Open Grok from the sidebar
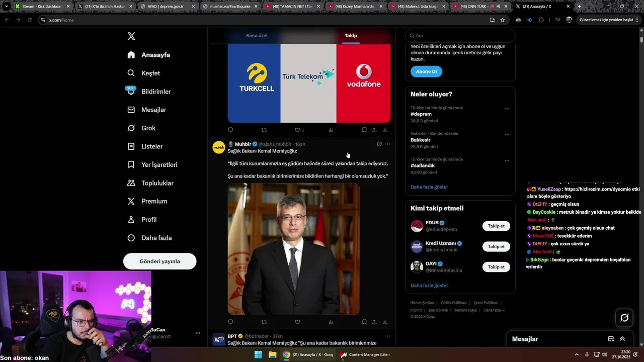Viewport: 644px width, 362px height. (x=142, y=128)
